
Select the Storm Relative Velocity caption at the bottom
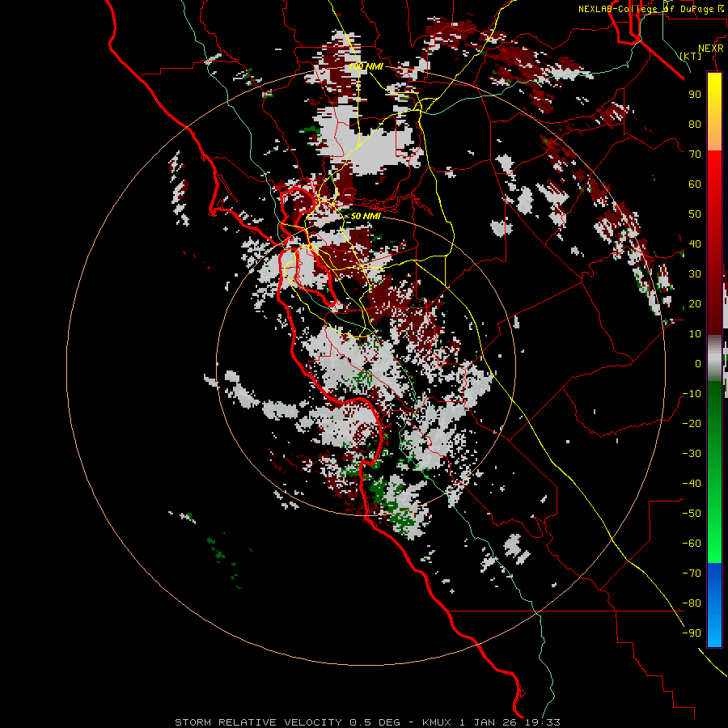click(368, 722)
